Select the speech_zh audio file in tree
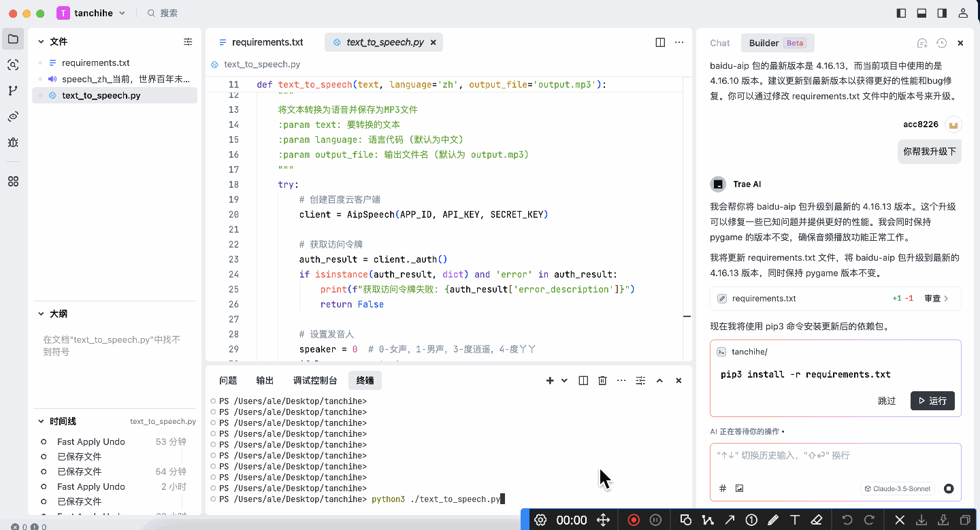980x530 pixels. (x=114, y=79)
